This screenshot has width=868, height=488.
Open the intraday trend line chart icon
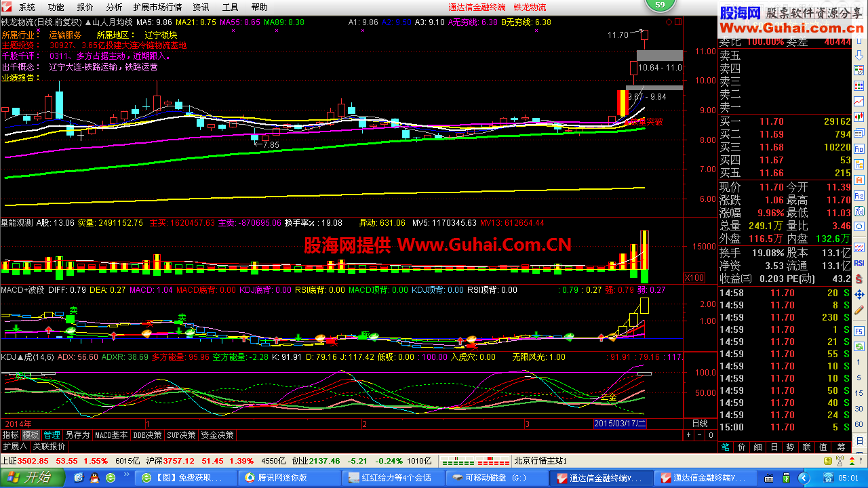[x=859, y=101]
